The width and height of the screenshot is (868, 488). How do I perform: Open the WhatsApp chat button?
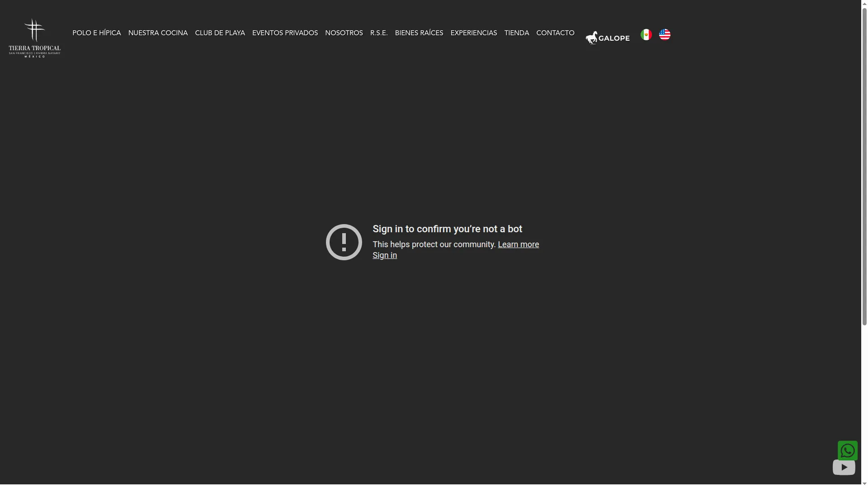coord(847,450)
